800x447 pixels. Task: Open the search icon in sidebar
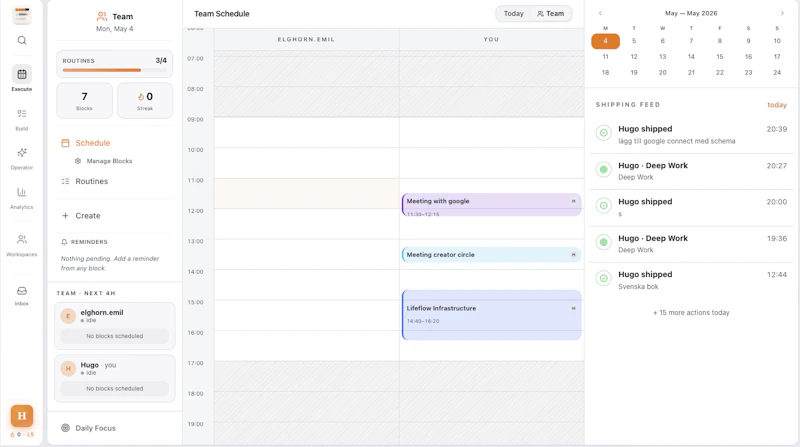[22, 40]
